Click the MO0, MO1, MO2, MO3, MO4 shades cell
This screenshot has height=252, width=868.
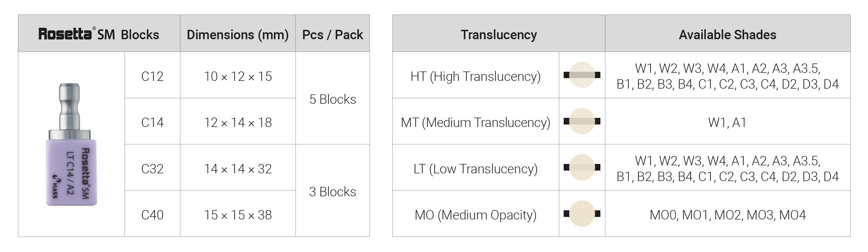click(x=727, y=215)
